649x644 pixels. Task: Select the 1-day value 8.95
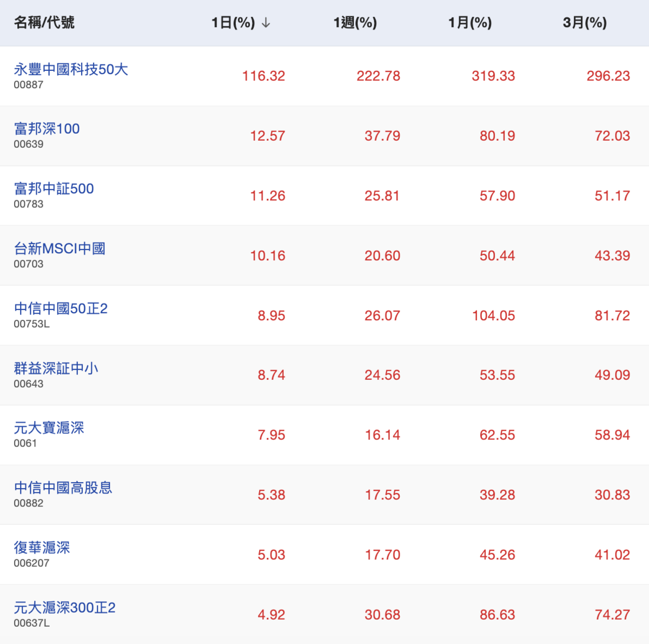click(x=271, y=316)
